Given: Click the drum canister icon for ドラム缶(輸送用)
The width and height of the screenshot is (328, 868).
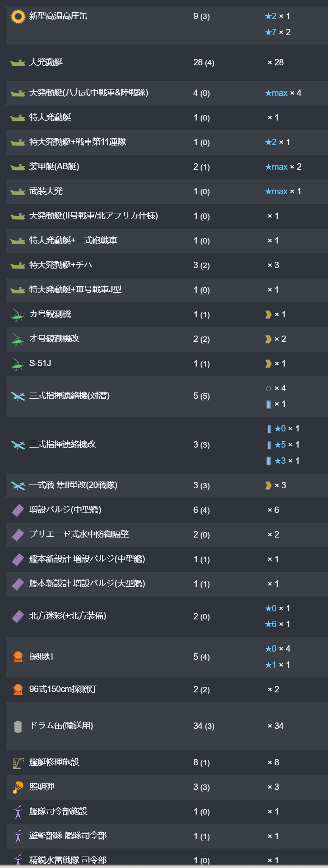Looking at the screenshot, I should point(18,727).
